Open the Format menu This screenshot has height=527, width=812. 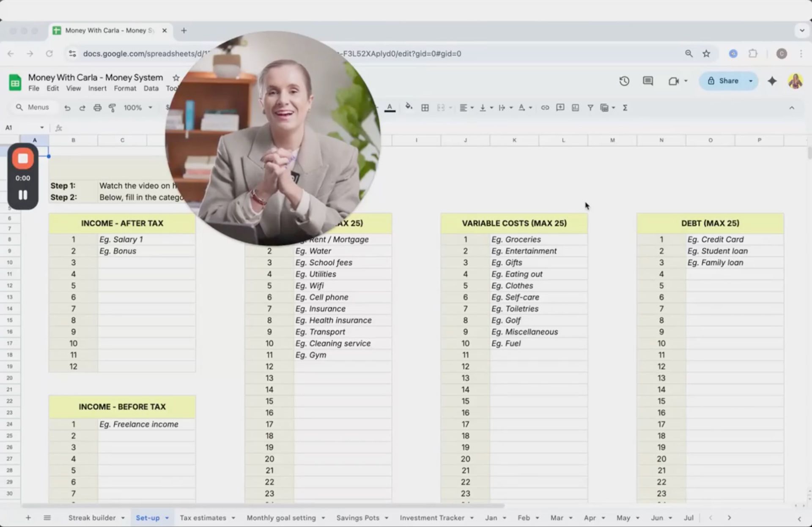[125, 88]
